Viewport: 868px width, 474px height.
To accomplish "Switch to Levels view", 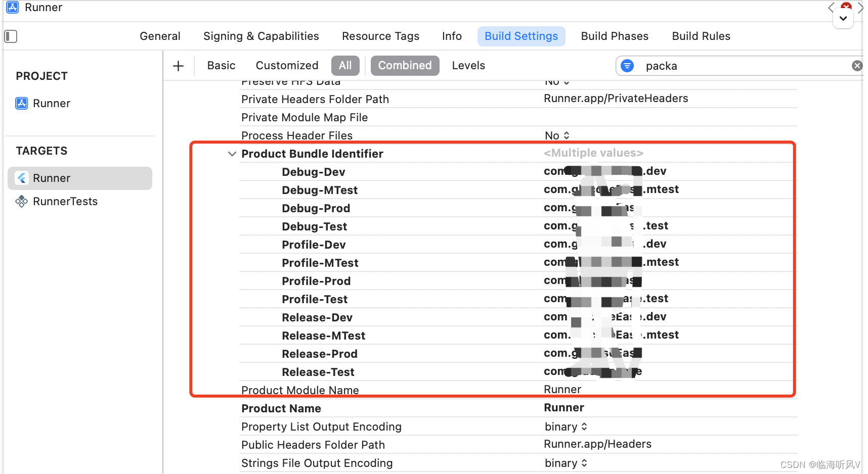I will [468, 66].
